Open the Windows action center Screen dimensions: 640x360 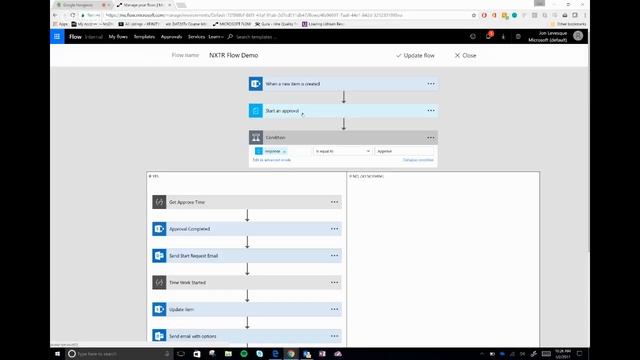pos(580,354)
